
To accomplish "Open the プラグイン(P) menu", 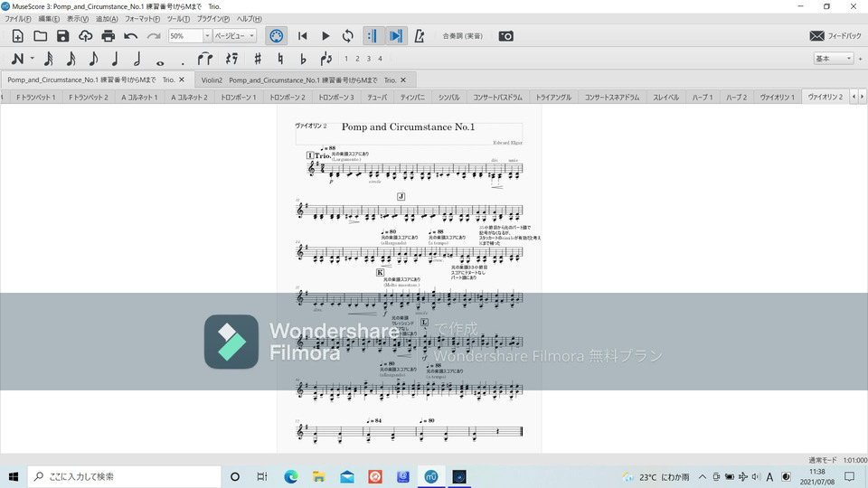I will (x=213, y=19).
